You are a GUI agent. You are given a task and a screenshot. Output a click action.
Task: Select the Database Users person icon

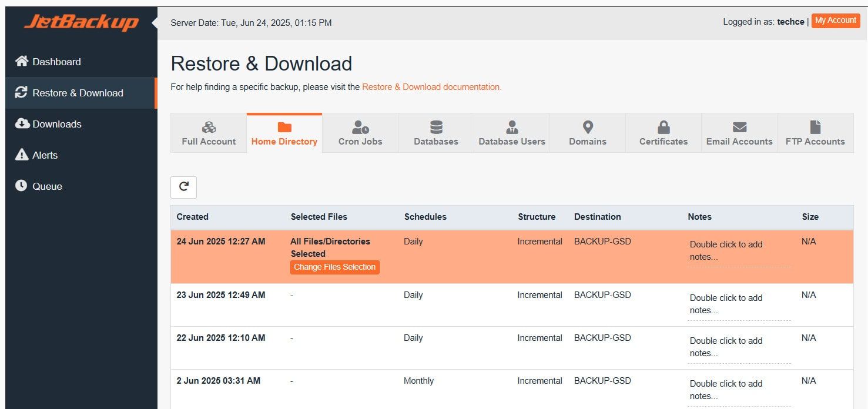[x=512, y=128]
